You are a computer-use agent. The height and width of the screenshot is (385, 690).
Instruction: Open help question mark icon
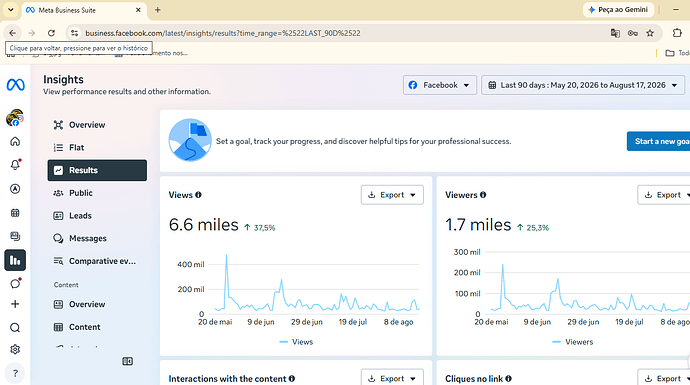point(15,373)
